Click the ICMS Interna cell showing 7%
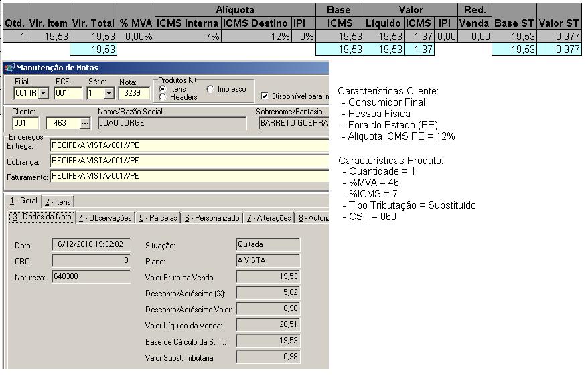This screenshot has width=588, height=376. click(x=188, y=37)
